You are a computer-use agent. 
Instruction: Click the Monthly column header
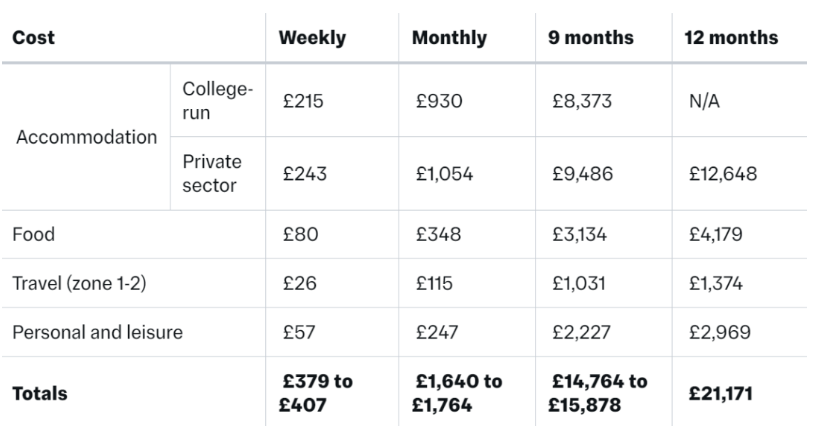449,38
